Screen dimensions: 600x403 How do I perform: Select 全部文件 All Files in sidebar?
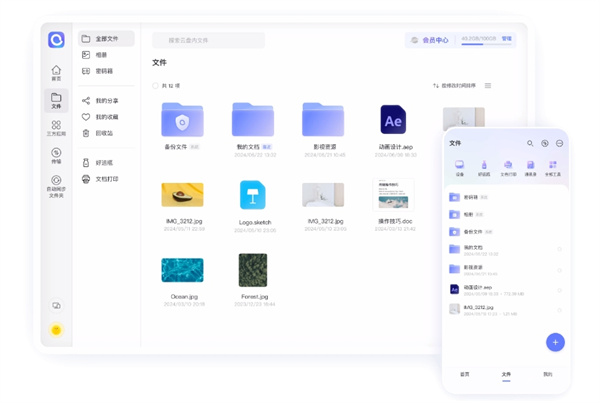106,39
